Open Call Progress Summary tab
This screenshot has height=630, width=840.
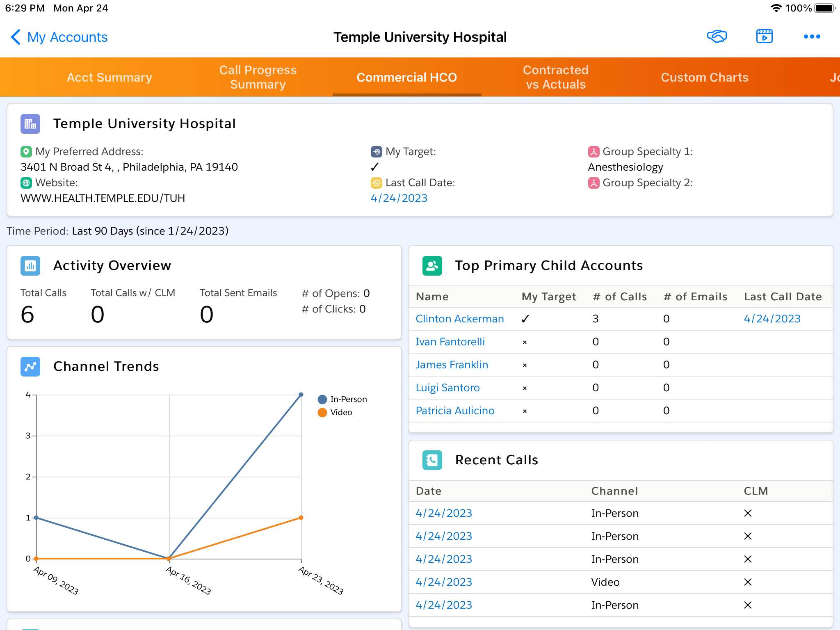[258, 78]
